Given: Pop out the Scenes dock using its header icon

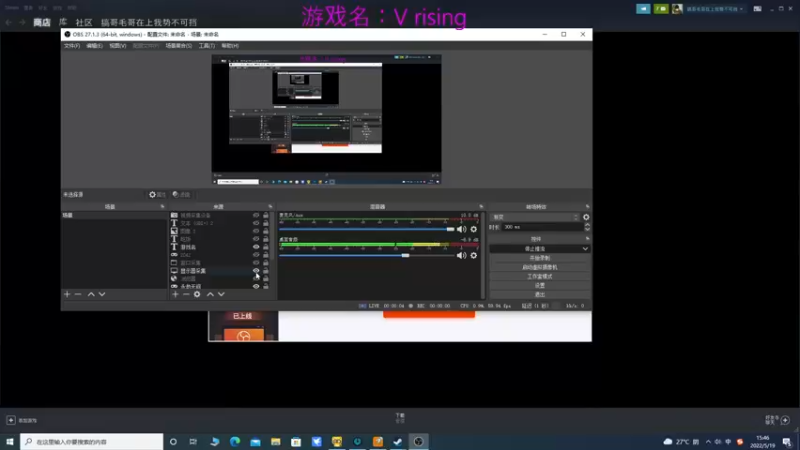Looking at the screenshot, I should coord(162,207).
